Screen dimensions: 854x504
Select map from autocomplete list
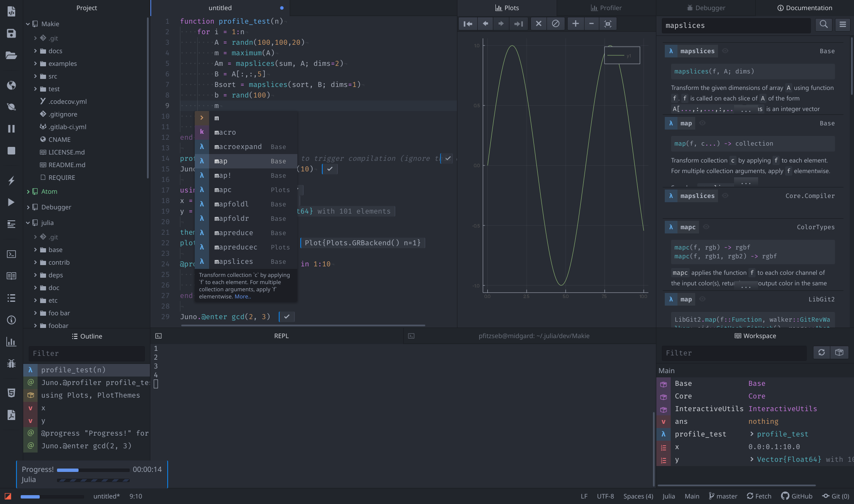221,161
